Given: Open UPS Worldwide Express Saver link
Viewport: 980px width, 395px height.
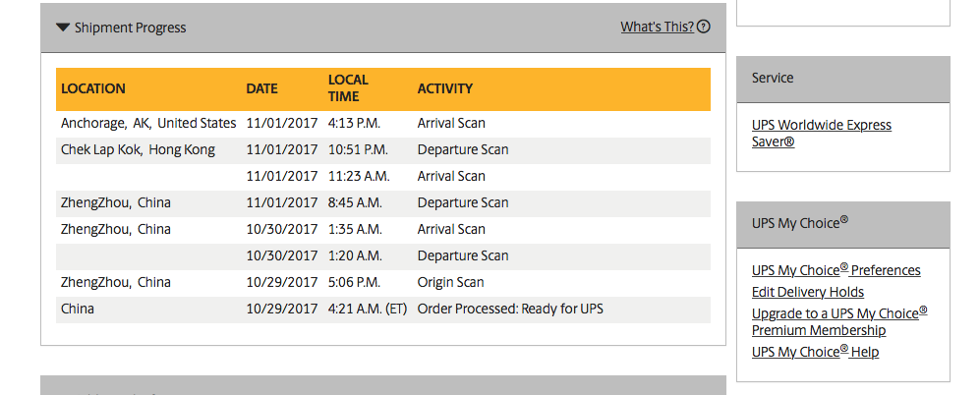Looking at the screenshot, I should pyautogui.click(x=821, y=133).
